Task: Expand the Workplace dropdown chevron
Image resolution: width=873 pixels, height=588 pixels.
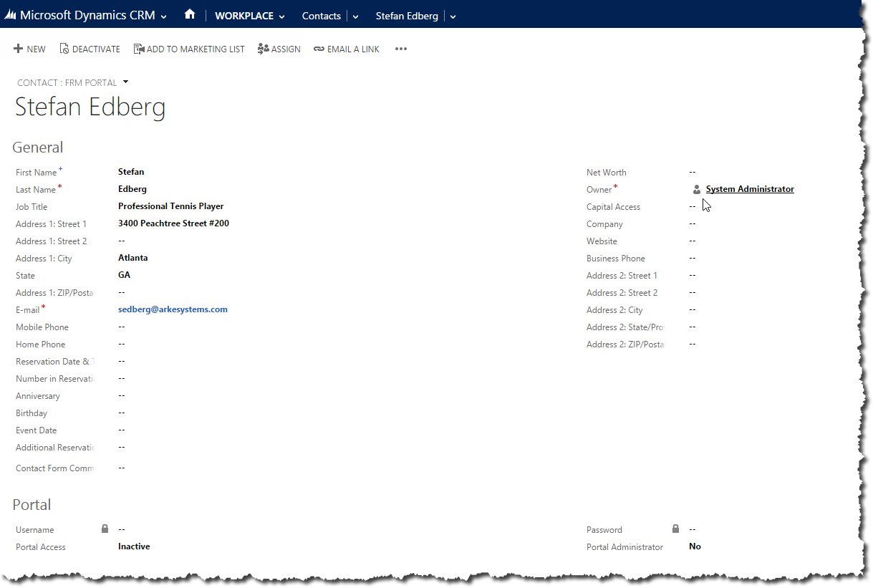Action: coord(281,16)
